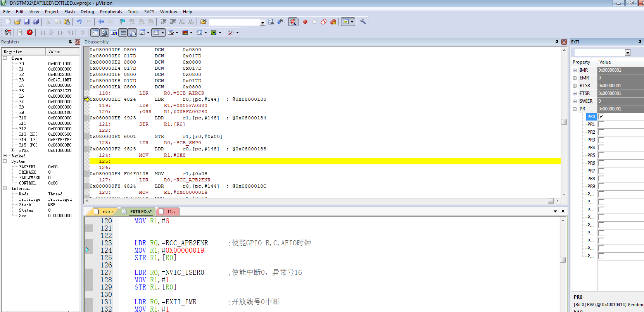Viewport: 644px width, 312px height.
Task: Disable all breakpoints icon
Action: click(324, 22)
